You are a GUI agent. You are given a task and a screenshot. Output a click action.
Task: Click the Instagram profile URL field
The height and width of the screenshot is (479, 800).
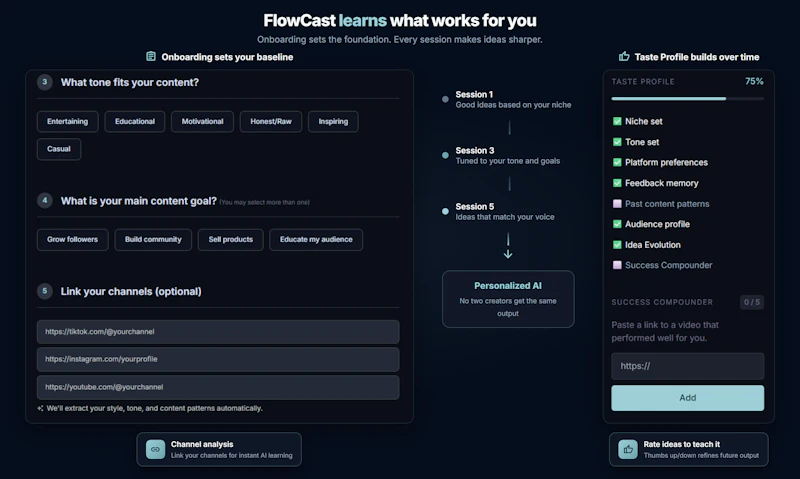pyautogui.click(x=218, y=359)
